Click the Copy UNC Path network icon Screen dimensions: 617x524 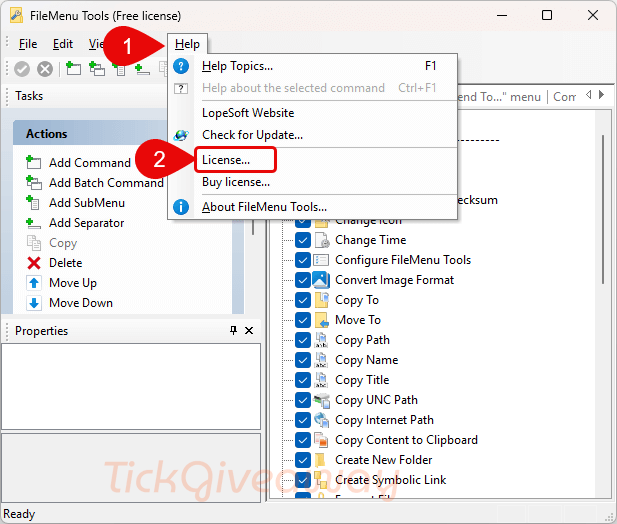pos(321,400)
